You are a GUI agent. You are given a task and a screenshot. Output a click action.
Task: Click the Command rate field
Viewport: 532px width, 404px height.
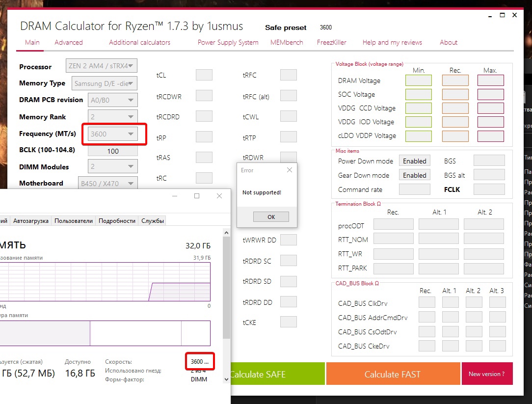click(415, 189)
